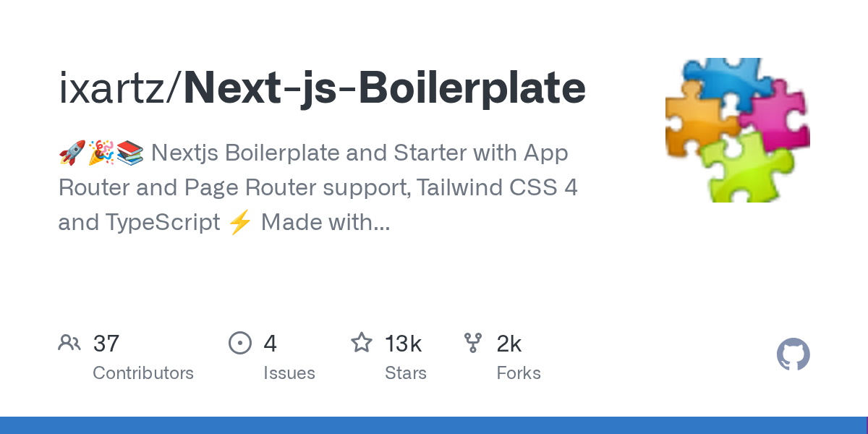The image size is (868, 434).
Task: Click the "Contributors" label
Action: 143,373
